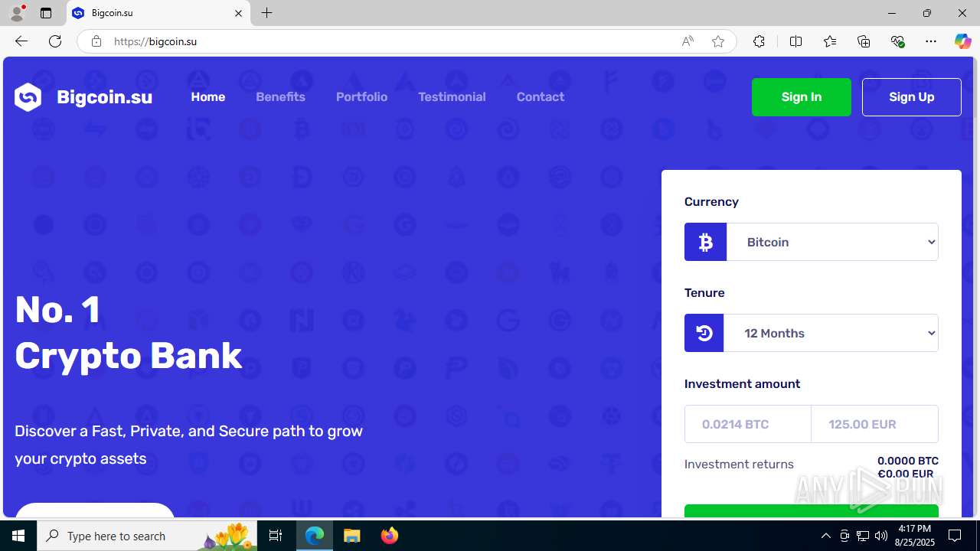
Task: Click the taskbar clock and date
Action: 915,536
